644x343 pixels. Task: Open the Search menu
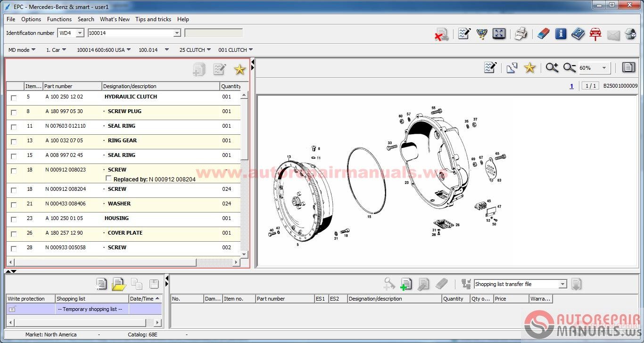tap(86, 19)
